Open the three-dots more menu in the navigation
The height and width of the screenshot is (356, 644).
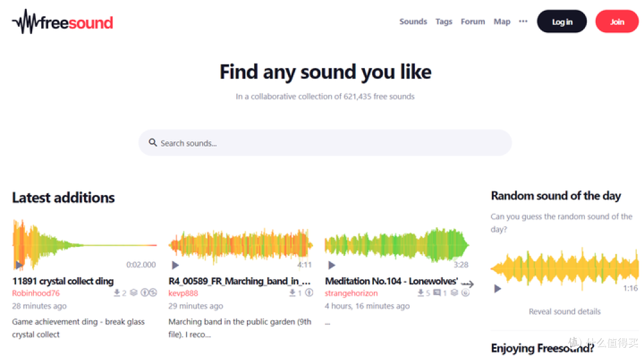pos(523,21)
